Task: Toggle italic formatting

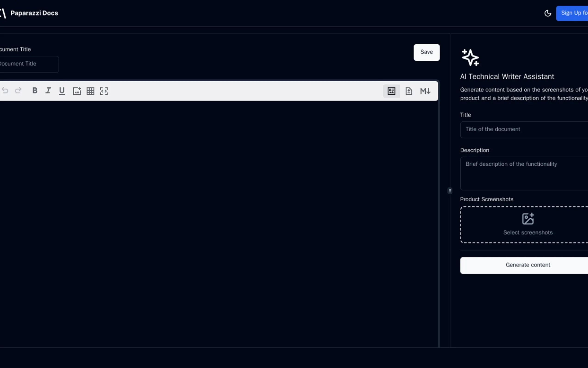Action: tap(48, 91)
